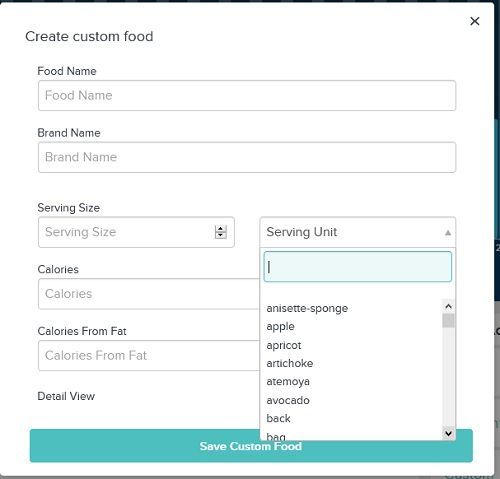Click the Serving Size number field
The width and height of the screenshot is (500, 479).
[136, 232]
